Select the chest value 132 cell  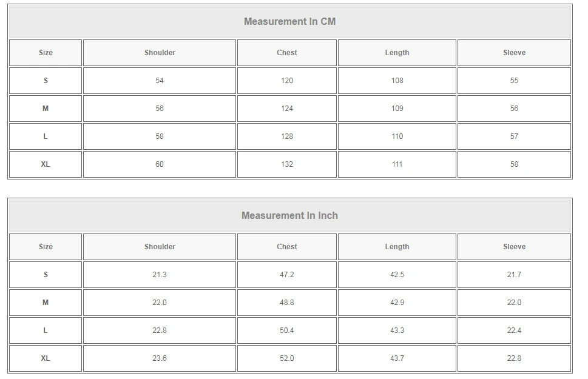(x=287, y=164)
